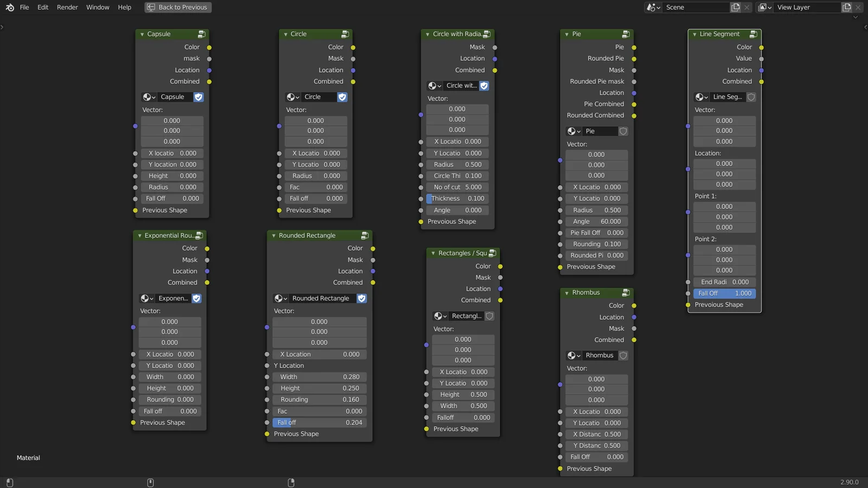This screenshot has width=868, height=488.
Task: Open the Blender logo application menu
Action: click(9, 7)
